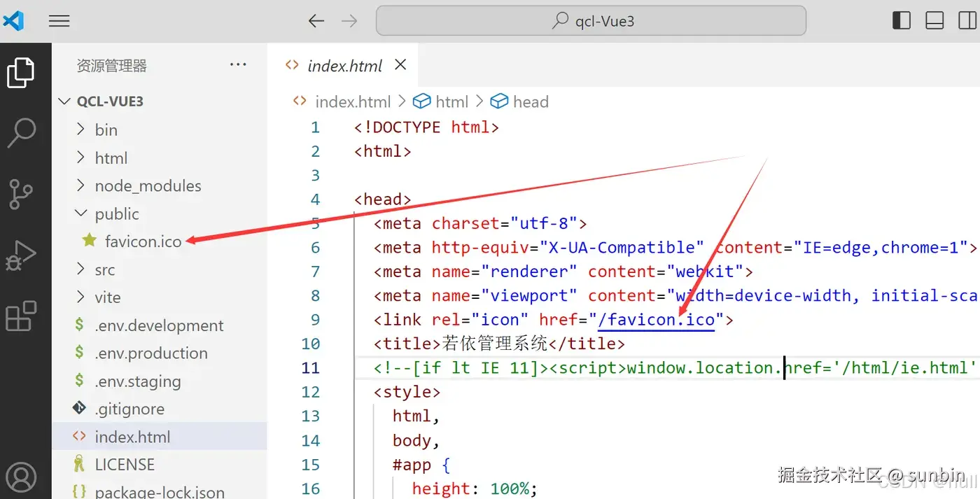Go forward with the right arrow

pos(349,21)
